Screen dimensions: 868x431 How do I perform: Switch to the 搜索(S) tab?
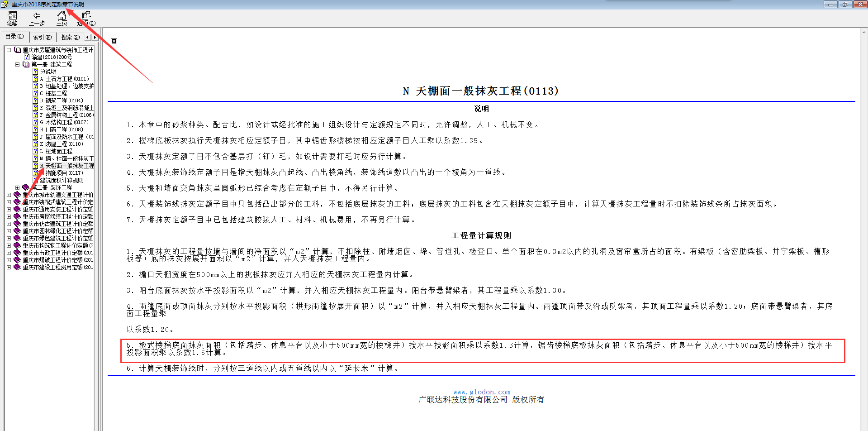pyautogui.click(x=71, y=37)
